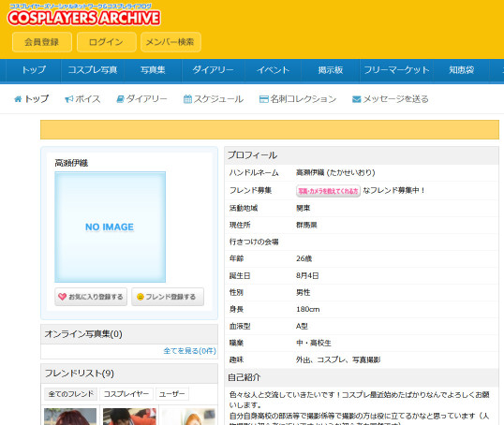
Task: Open the first friend thumbnail with red hair
Action: click(x=70, y=417)
